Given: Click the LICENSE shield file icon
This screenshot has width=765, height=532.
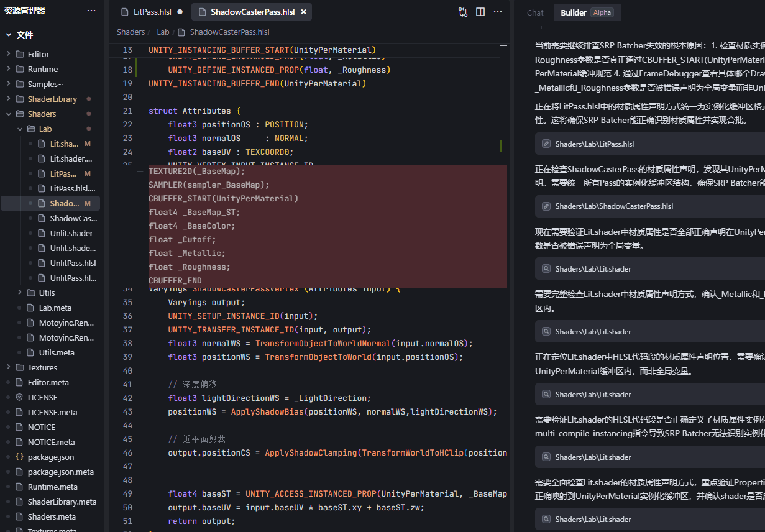Looking at the screenshot, I should [19, 397].
